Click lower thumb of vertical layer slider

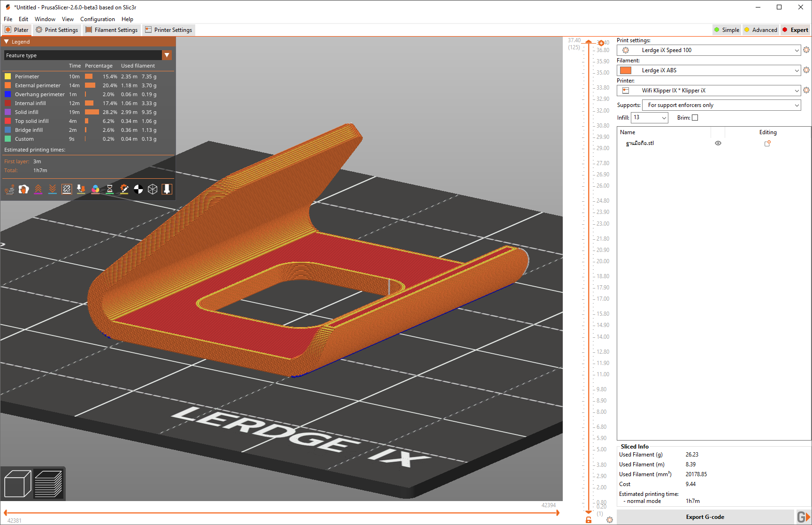tap(589, 512)
